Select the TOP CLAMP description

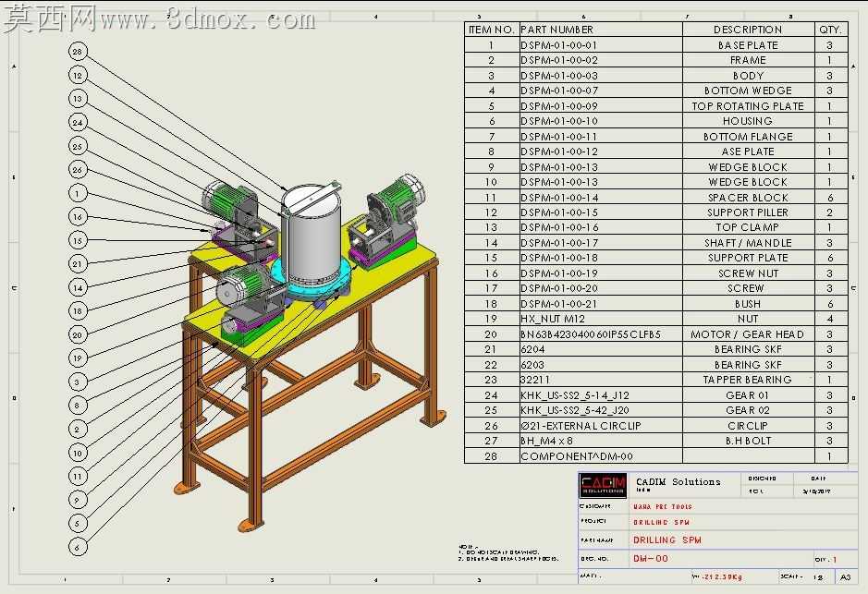[x=749, y=227]
